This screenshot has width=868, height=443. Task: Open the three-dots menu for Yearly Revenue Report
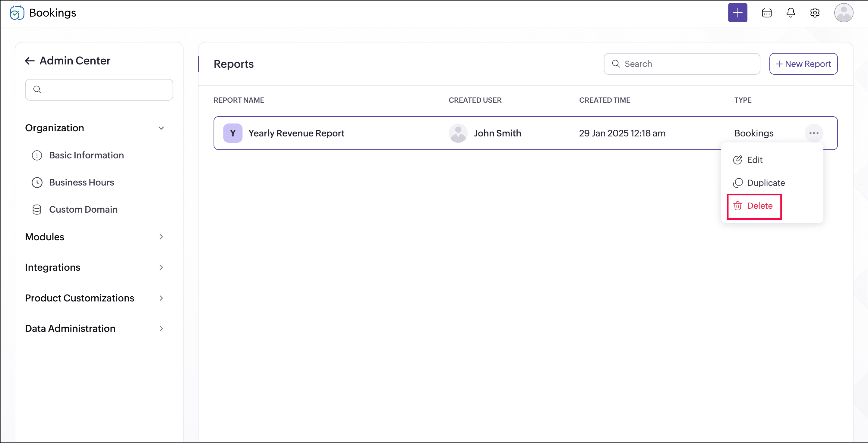click(813, 133)
